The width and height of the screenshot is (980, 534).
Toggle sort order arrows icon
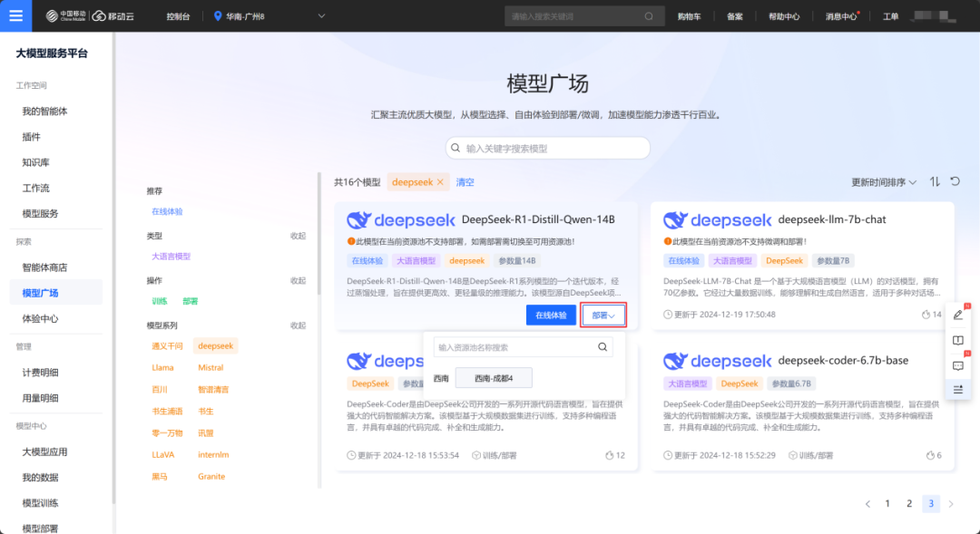click(935, 181)
